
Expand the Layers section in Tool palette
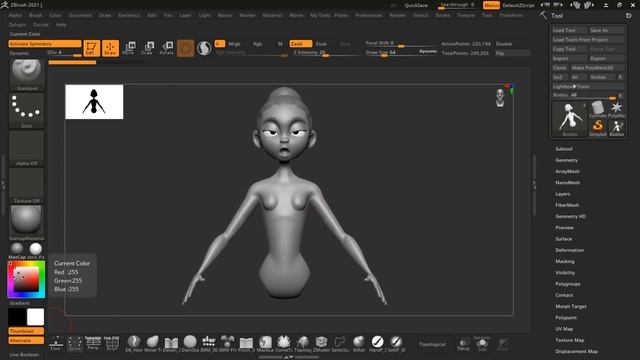click(562, 194)
